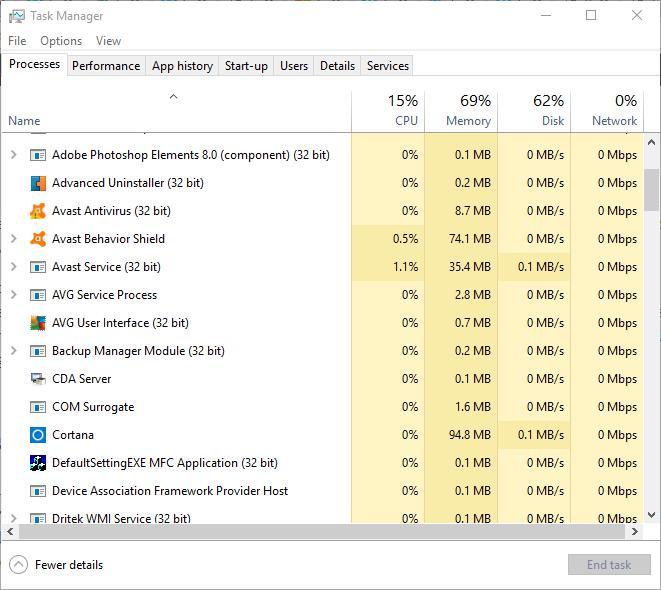
Task: Click the Dritek WMI Service icon
Action: coord(38,518)
